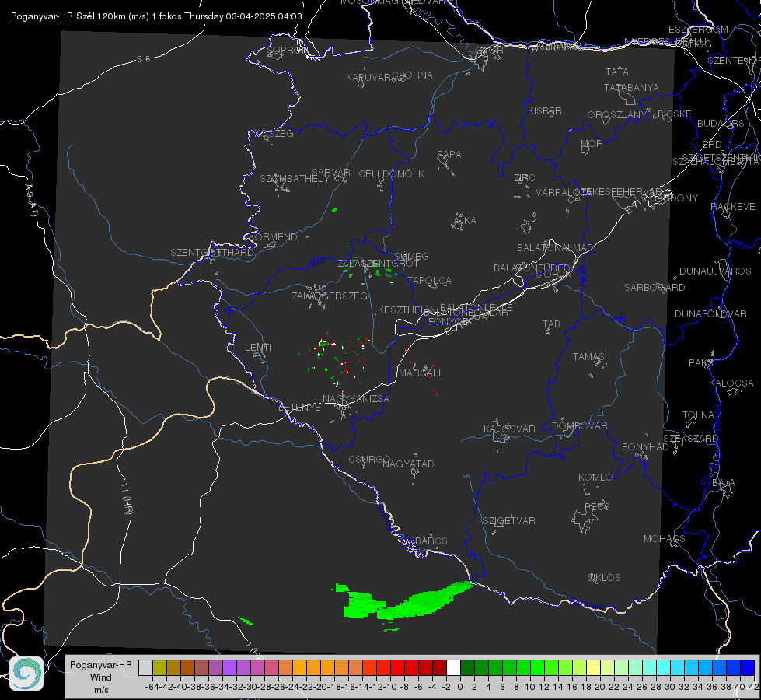Choose the yellow swatch between 18 and 20
Viewport: 761px width, 700px height.
point(594,667)
